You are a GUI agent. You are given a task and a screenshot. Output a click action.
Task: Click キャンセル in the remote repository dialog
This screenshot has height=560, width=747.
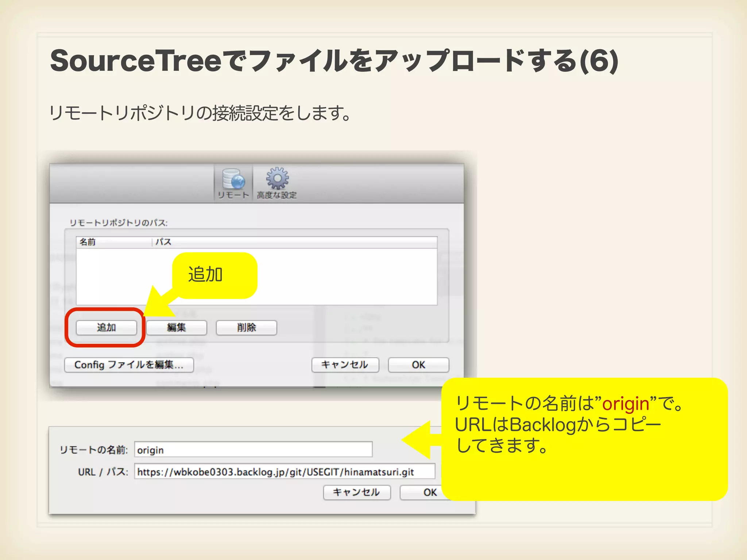[x=345, y=365]
